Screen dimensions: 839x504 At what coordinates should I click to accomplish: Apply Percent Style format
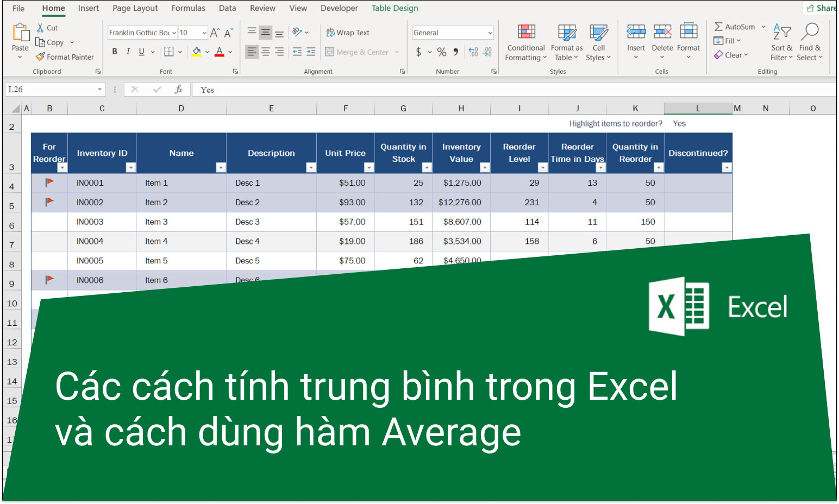click(442, 52)
